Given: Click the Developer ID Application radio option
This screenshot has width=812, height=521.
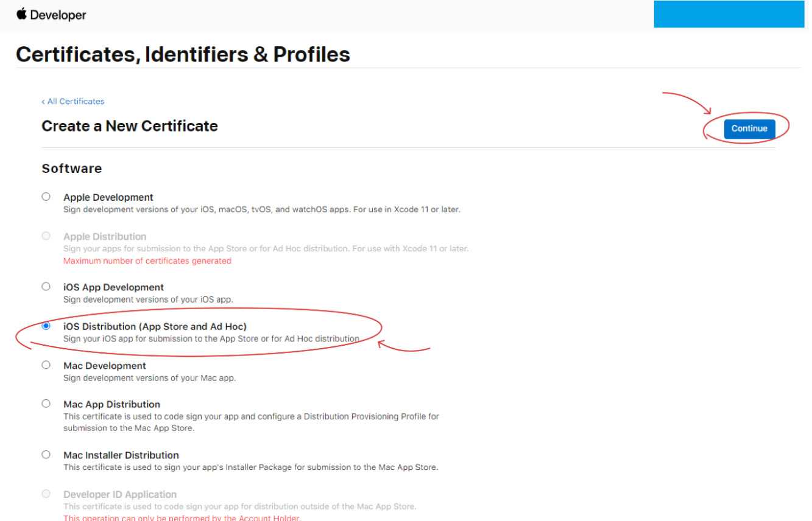Looking at the screenshot, I should click(x=46, y=494).
